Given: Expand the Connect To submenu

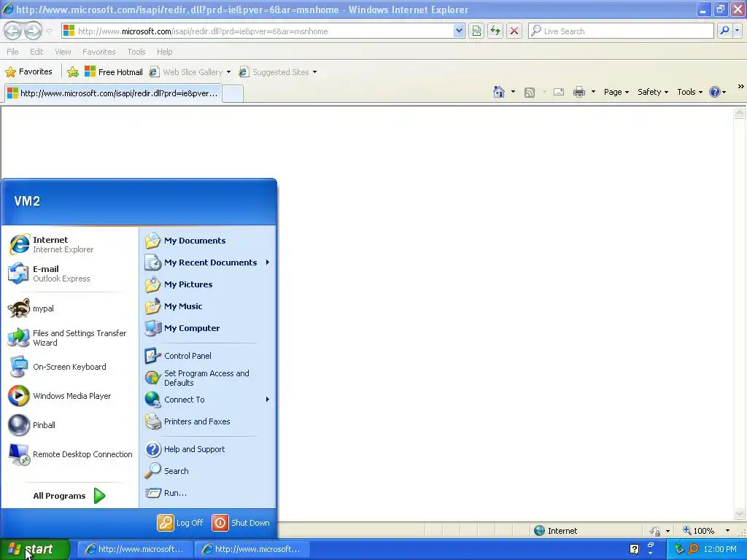Looking at the screenshot, I should coord(268,400).
